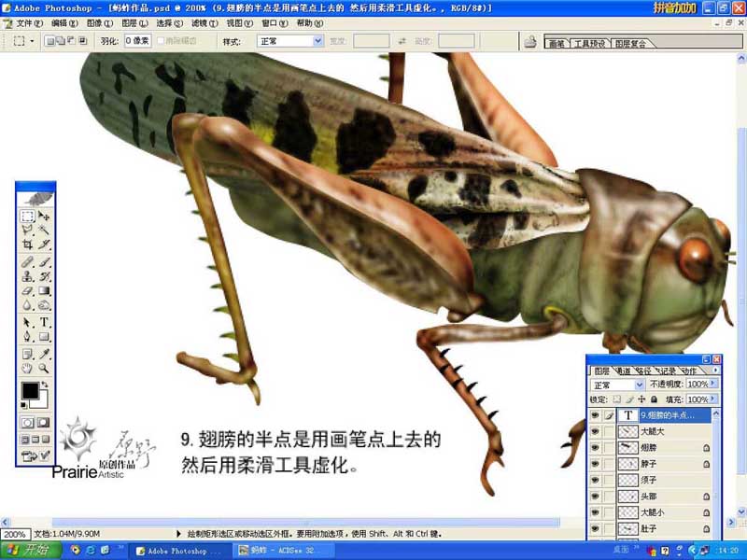Select the Shape tool
Screen dimensions: 747x560
(44, 337)
